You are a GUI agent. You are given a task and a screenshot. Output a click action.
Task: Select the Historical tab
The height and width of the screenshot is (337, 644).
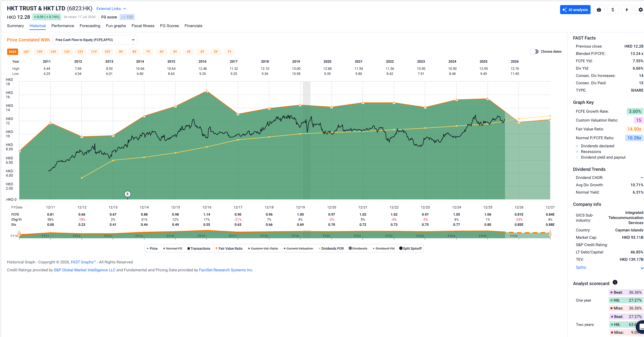(37, 26)
